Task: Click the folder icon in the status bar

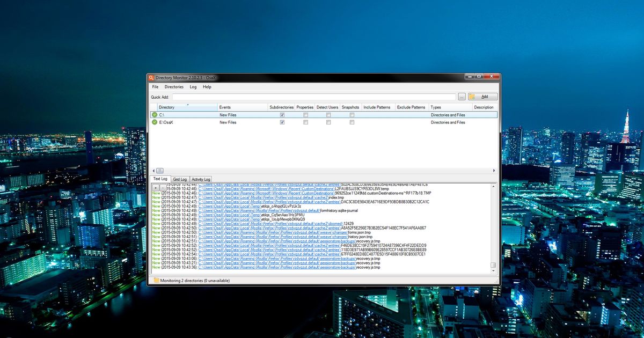Action: [x=157, y=280]
